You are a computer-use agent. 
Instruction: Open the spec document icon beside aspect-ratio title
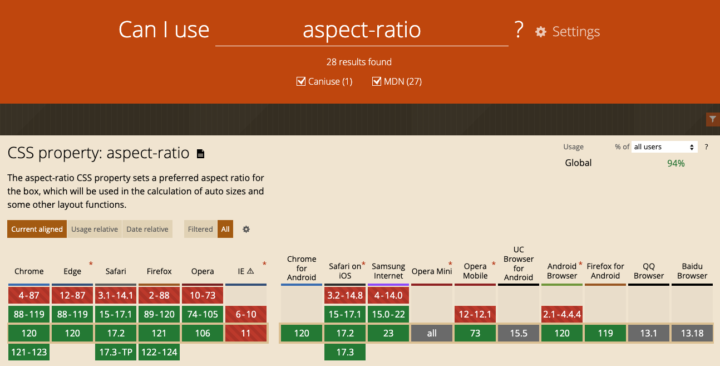point(200,153)
